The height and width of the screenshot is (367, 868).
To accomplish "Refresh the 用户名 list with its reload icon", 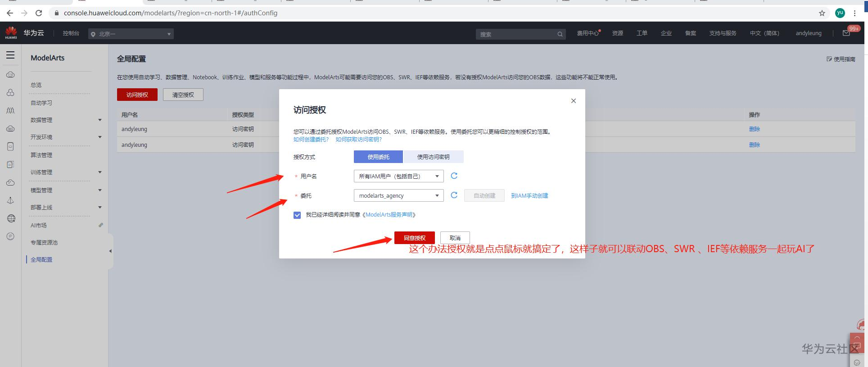I will (x=454, y=176).
